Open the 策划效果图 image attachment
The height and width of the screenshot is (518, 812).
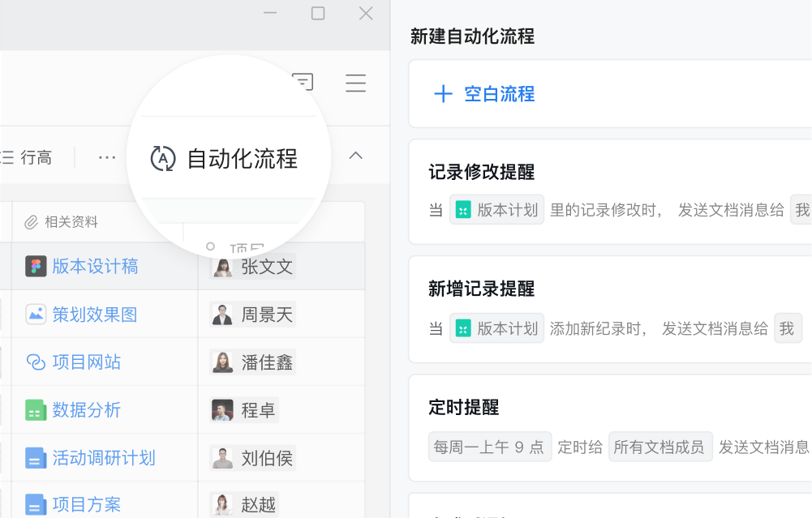coord(94,315)
